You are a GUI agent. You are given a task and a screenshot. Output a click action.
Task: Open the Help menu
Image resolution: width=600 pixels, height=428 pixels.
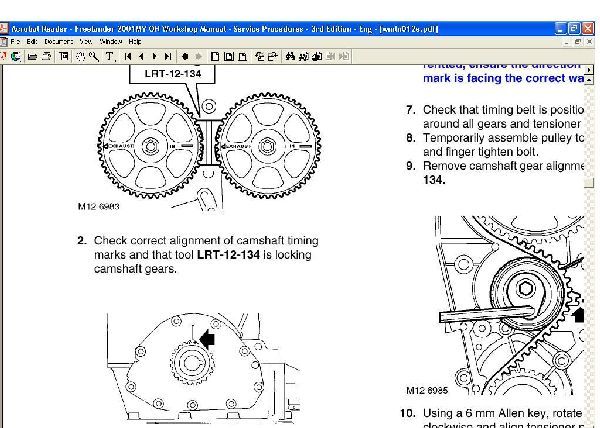135,41
